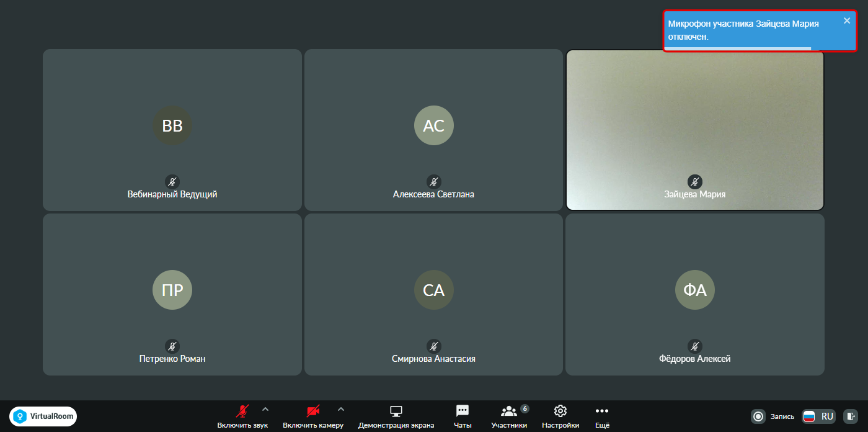Select Зайцева Мария video feed

click(x=695, y=130)
